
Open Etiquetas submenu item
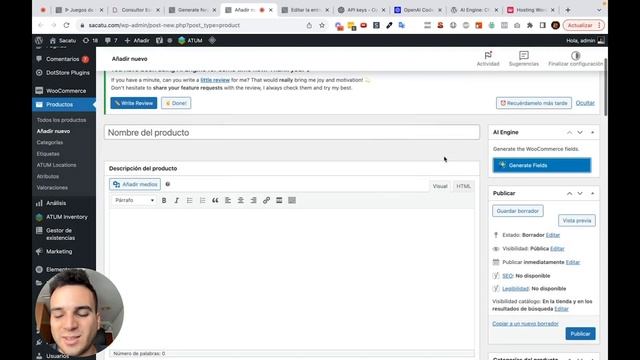[x=48, y=154]
